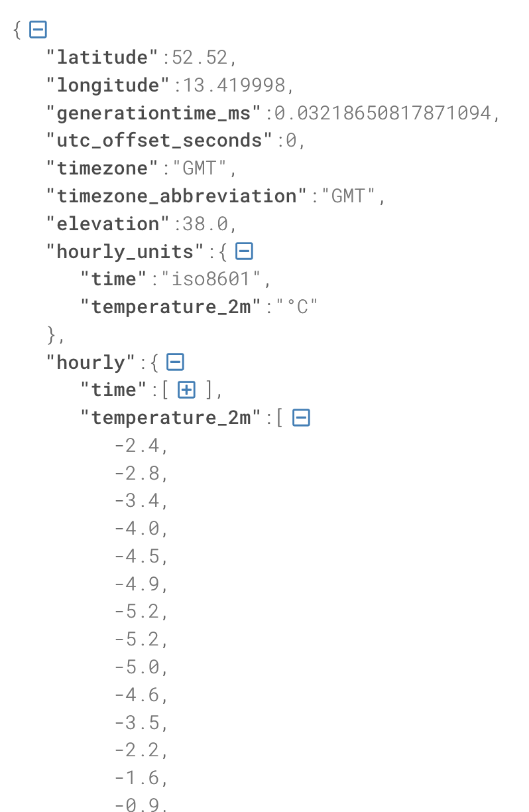Collapse the hourly_units object
529x812 pixels.
click(245, 251)
